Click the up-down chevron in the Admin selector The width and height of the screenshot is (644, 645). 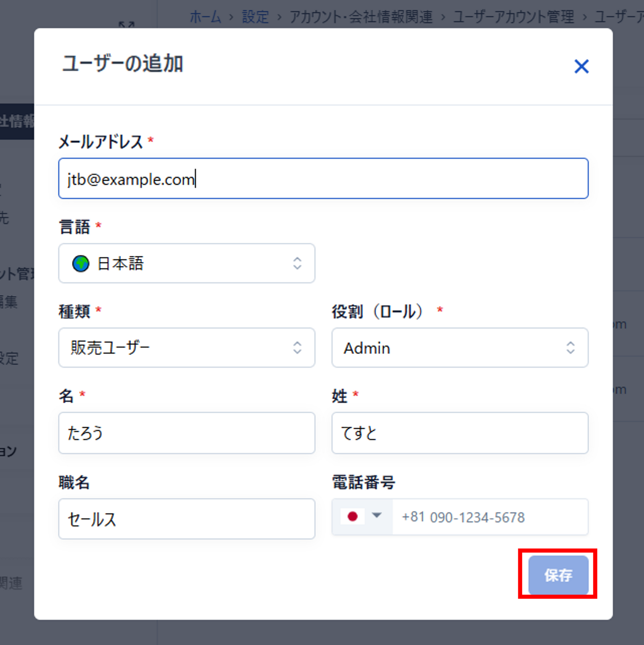pyautogui.click(x=571, y=348)
